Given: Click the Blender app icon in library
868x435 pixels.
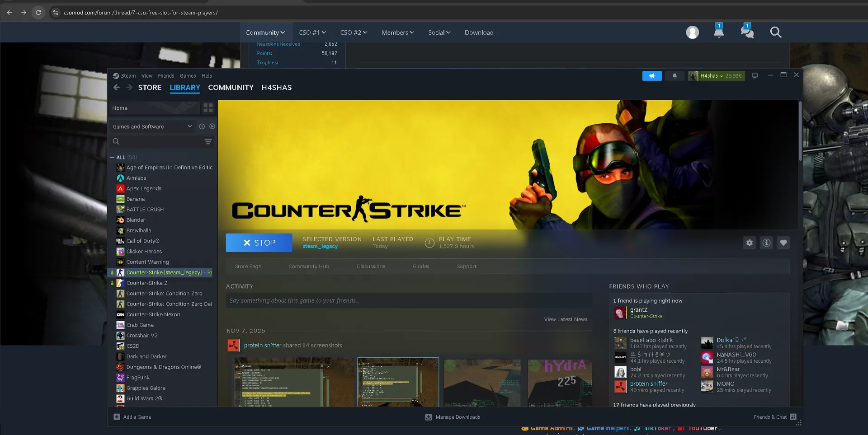Looking at the screenshot, I should click(x=120, y=220).
